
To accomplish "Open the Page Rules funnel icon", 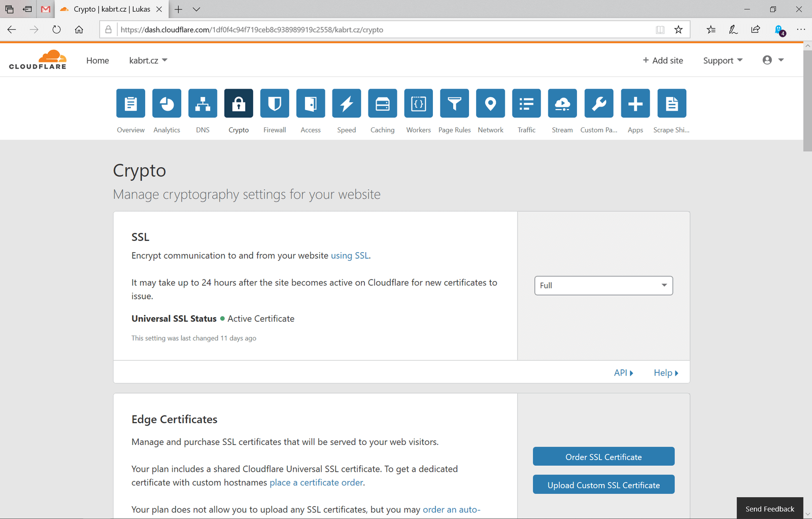I will (455, 103).
